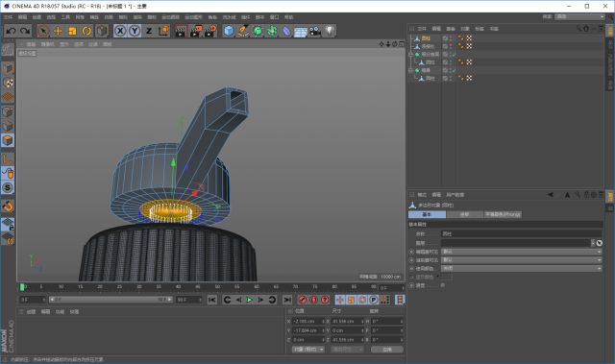Click the Apply button in coordinates panel
This screenshot has height=364, width=615.
click(386, 349)
